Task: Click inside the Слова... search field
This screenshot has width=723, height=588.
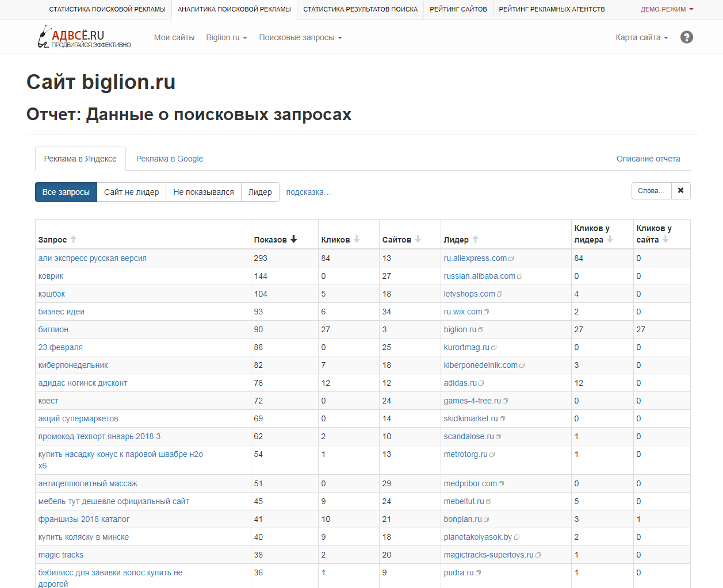Action: [x=651, y=190]
